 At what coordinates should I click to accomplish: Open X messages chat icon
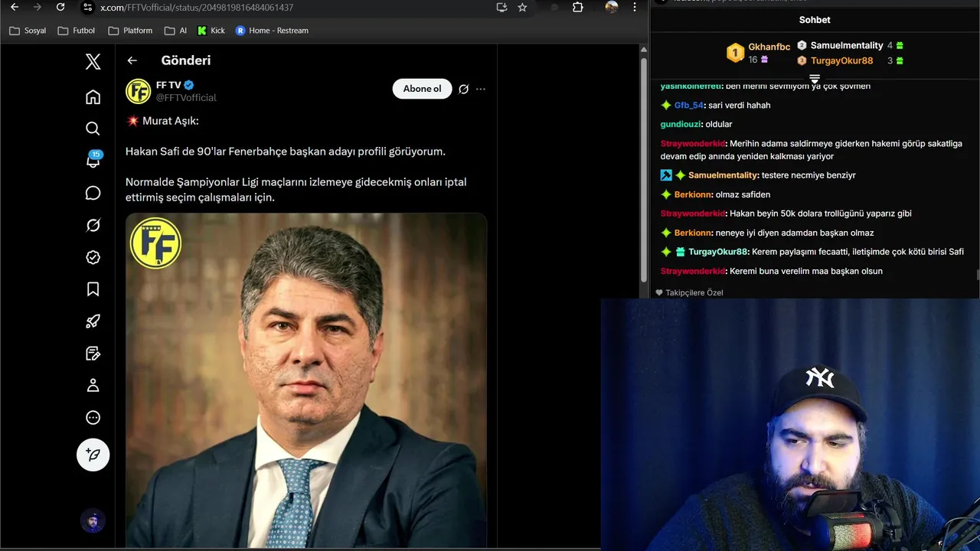pyautogui.click(x=93, y=193)
